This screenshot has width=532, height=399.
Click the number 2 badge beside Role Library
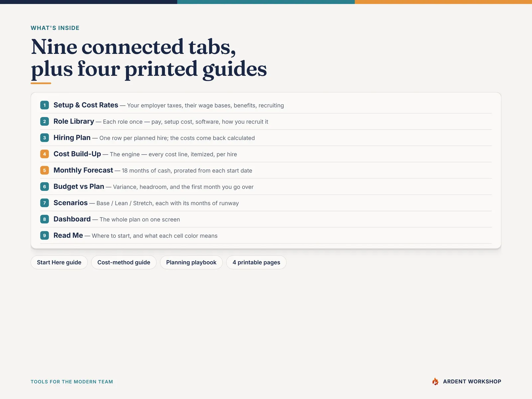coord(45,121)
